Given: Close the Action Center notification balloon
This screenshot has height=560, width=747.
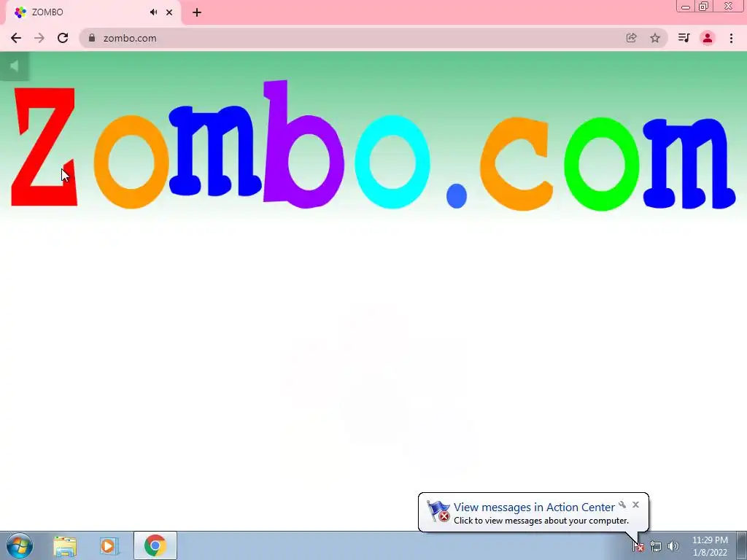Looking at the screenshot, I should pos(635,505).
